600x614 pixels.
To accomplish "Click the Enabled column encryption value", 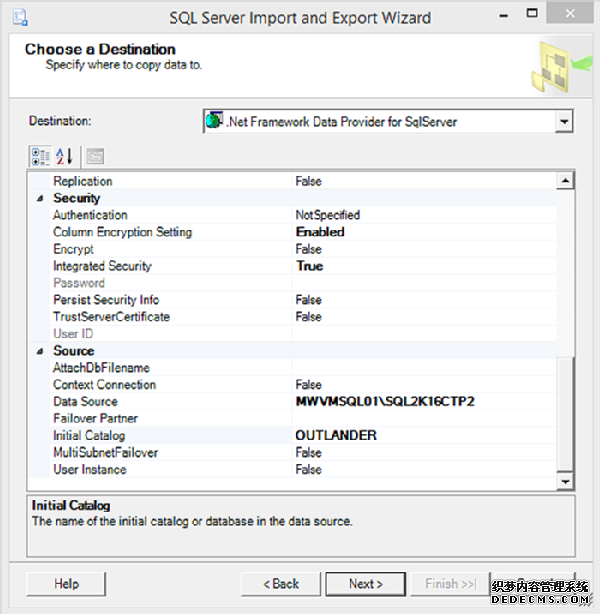I will pos(320,232).
